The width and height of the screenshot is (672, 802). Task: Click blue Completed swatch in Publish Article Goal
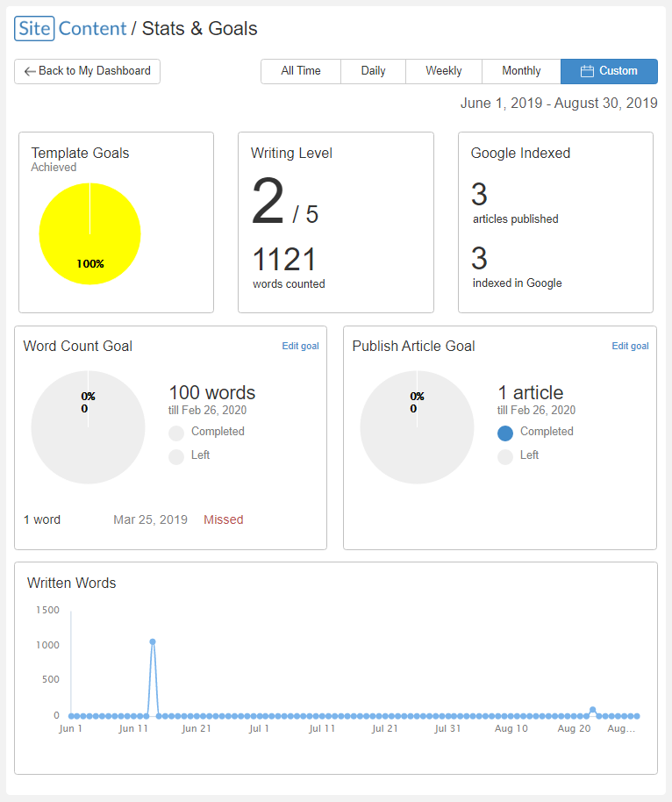coord(505,433)
